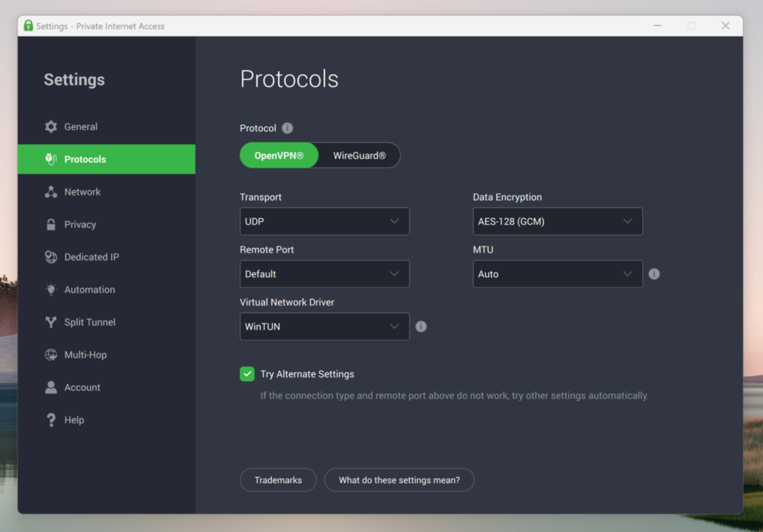Click the Protocols page heading

click(x=289, y=79)
